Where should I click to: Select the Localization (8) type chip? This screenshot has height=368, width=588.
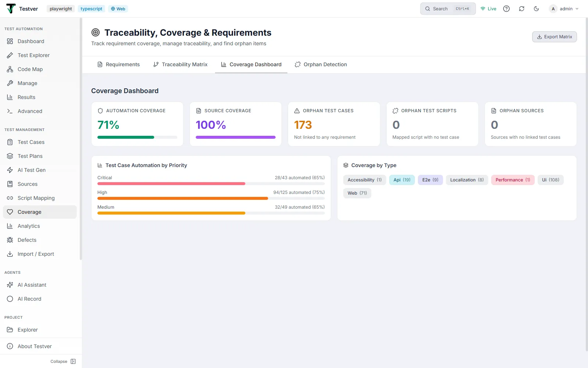tap(467, 180)
